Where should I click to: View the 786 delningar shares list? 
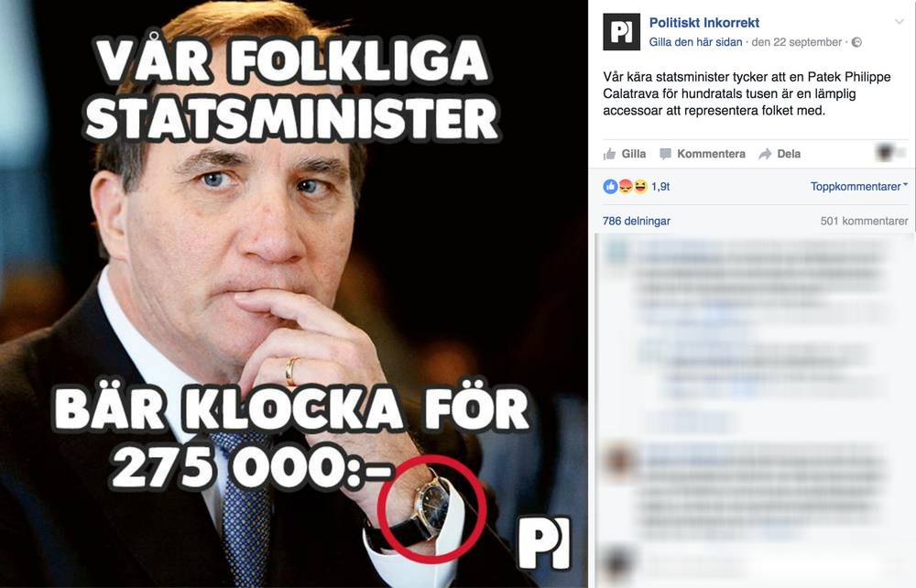[x=637, y=221]
